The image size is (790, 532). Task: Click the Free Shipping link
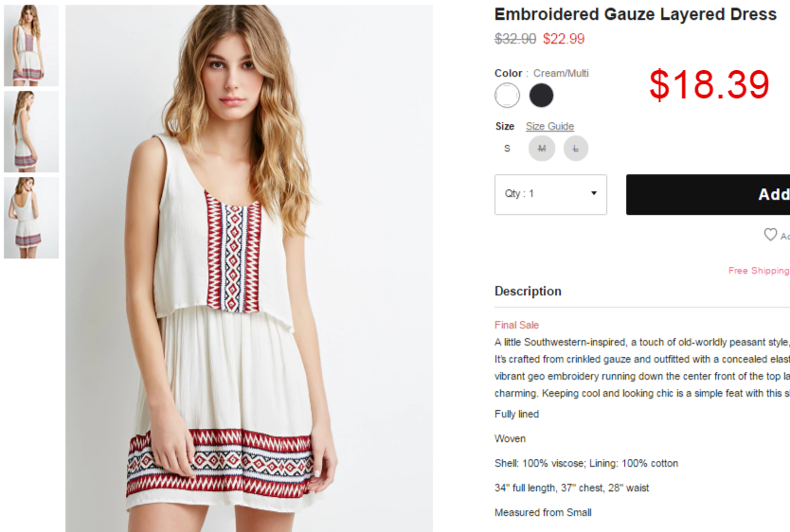[x=759, y=271]
